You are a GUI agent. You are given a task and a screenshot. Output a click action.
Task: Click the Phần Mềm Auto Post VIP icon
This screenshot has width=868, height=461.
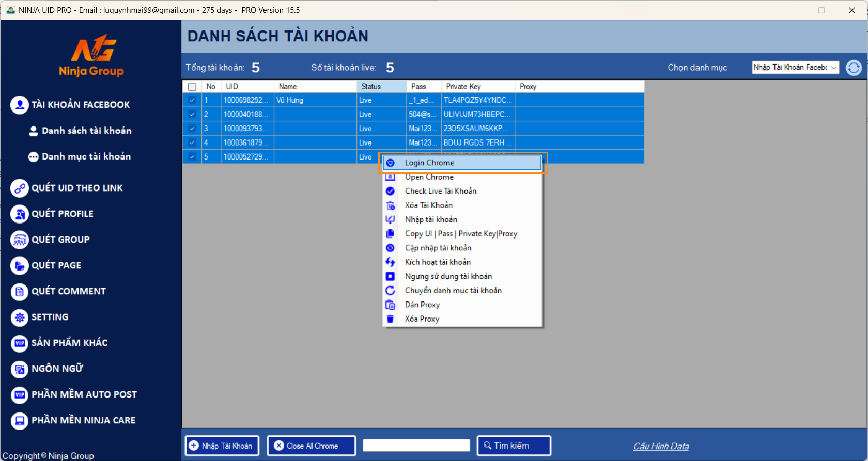20,395
